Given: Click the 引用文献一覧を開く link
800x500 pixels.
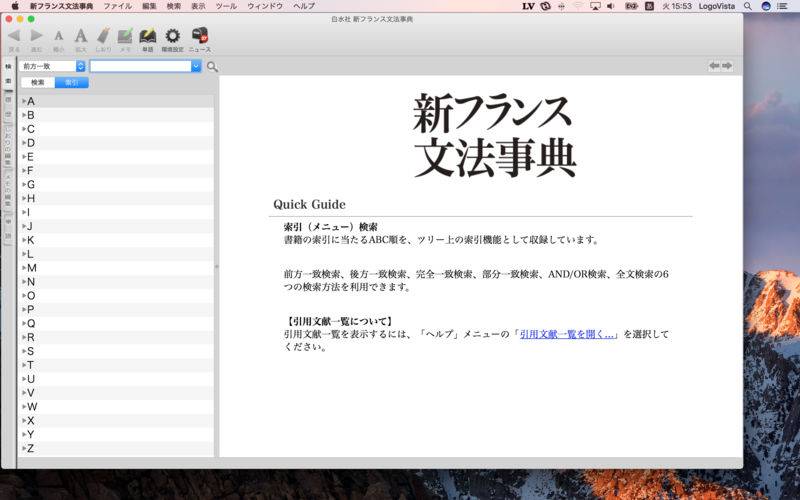Looking at the screenshot, I should (x=568, y=334).
